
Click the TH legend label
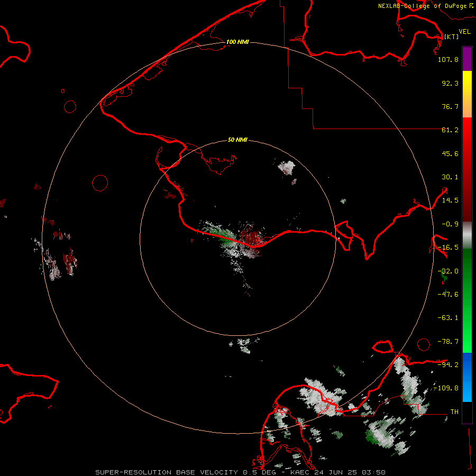[454, 411]
